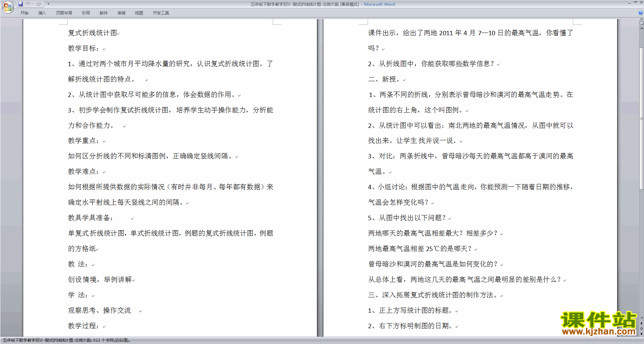Click the word count in status bar
The image size is (644, 344).
click(112, 340)
